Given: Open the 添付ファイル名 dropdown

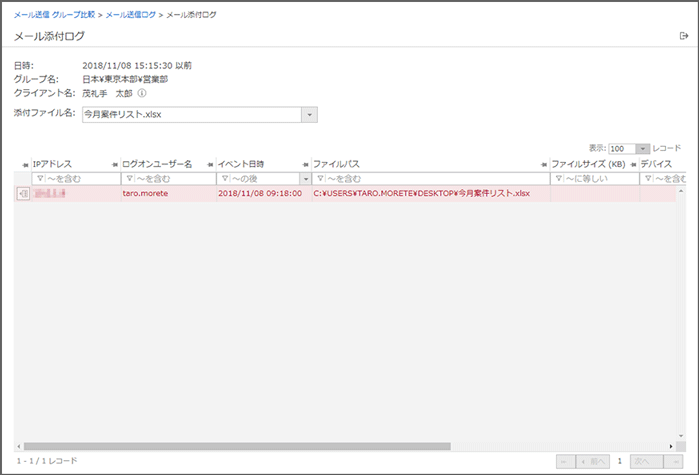Looking at the screenshot, I should point(309,115).
